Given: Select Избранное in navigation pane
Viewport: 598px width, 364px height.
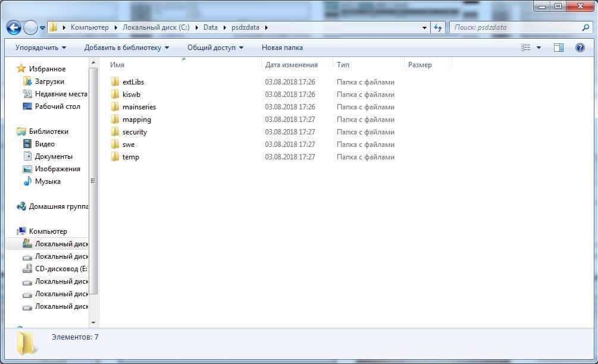Looking at the screenshot, I should (x=47, y=69).
